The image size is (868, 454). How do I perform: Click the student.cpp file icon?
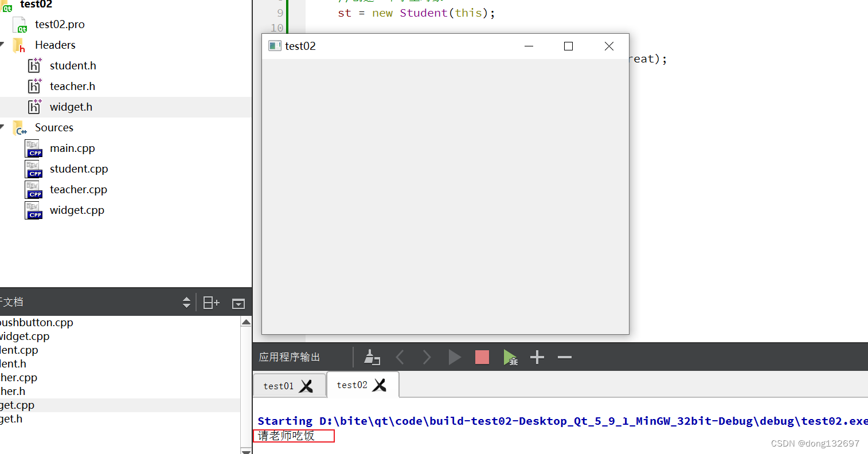click(x=34, y=169)
